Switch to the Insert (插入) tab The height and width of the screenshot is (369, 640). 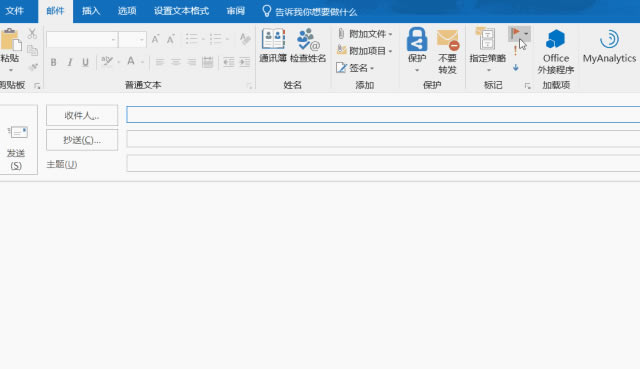click(x=91, y=11)
